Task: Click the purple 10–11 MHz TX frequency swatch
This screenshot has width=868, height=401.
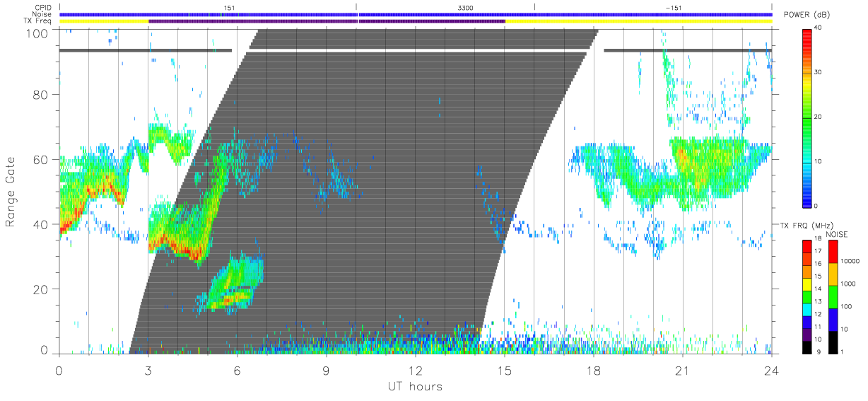Action: [807, 334]
